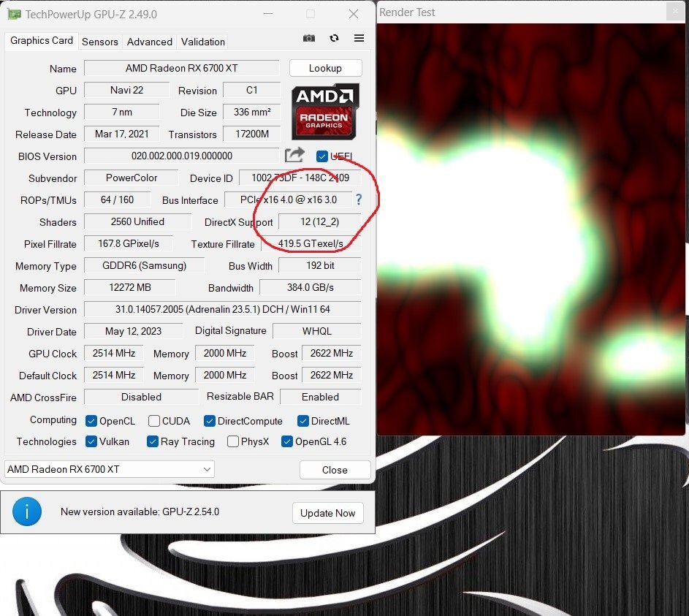Take a screenshot with the camera icon
The image size is (689, 616).
point(309,38)
